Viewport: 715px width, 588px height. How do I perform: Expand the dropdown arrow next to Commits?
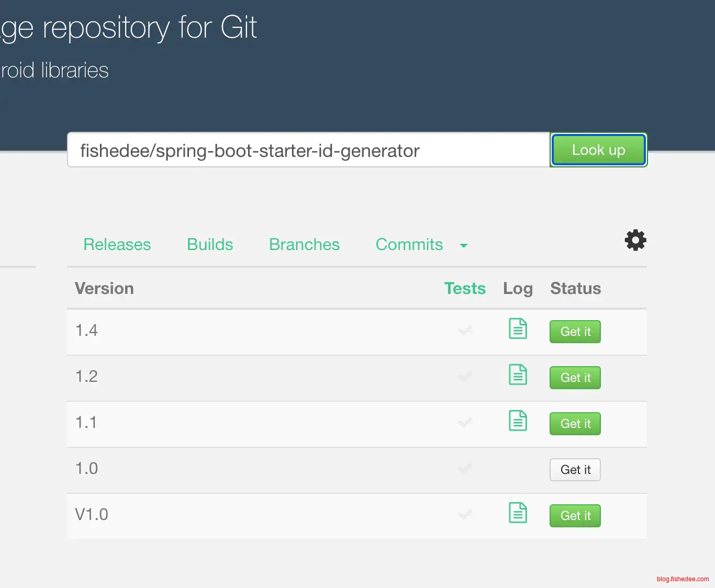[463, 245]
